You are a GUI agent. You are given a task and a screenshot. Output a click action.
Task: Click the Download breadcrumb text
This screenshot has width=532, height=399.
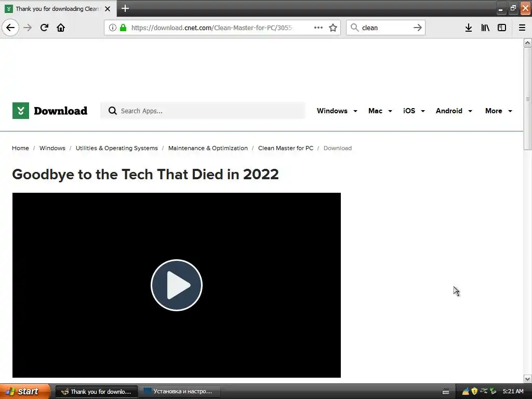338,148
